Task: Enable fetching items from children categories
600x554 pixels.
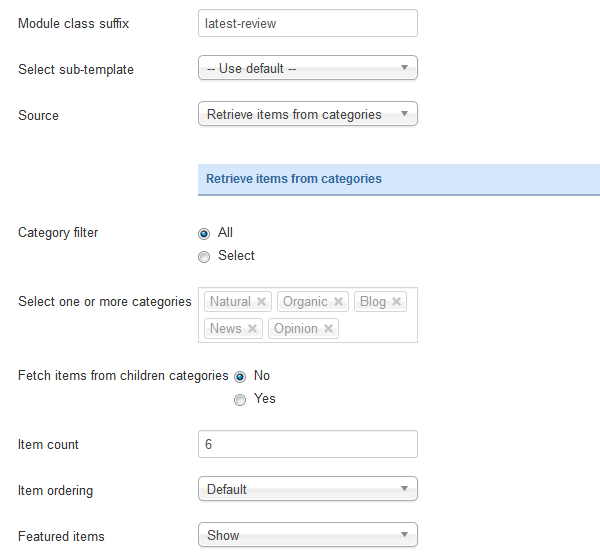Action: 240,400
